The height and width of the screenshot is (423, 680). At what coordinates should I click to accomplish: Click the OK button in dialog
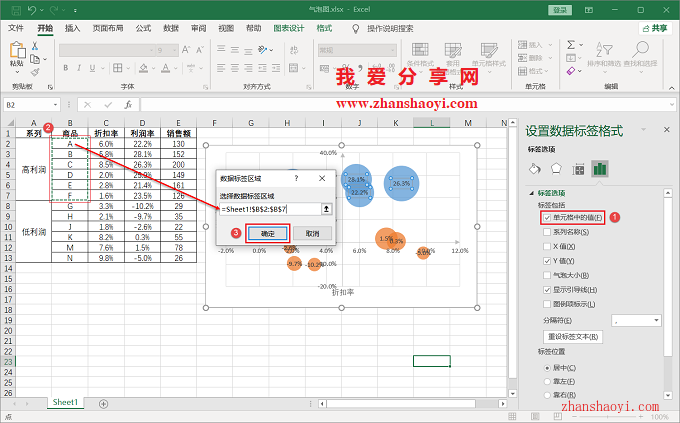click(268, 233)
